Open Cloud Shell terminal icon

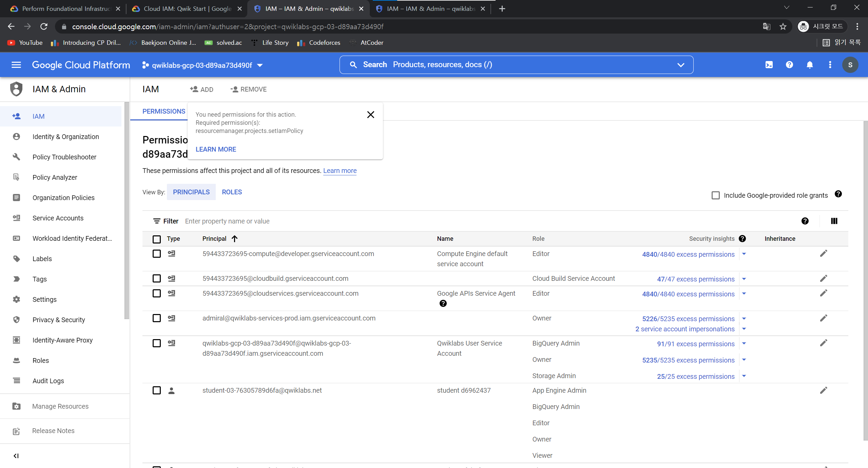pyautogui.click(x=769, y=65)
